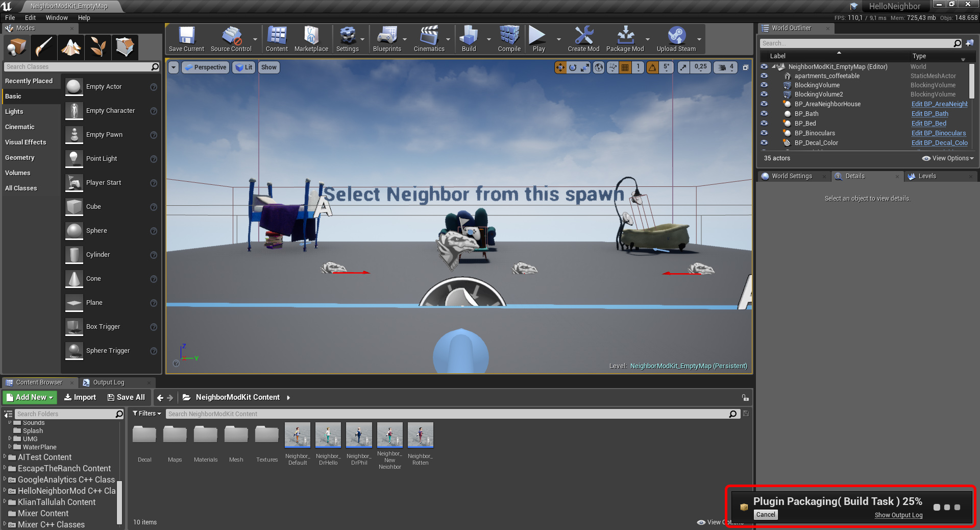Expand the EscapeTheRanch Content folder
The height and width of the screenshot is (530, 980).
pos(5,468)
